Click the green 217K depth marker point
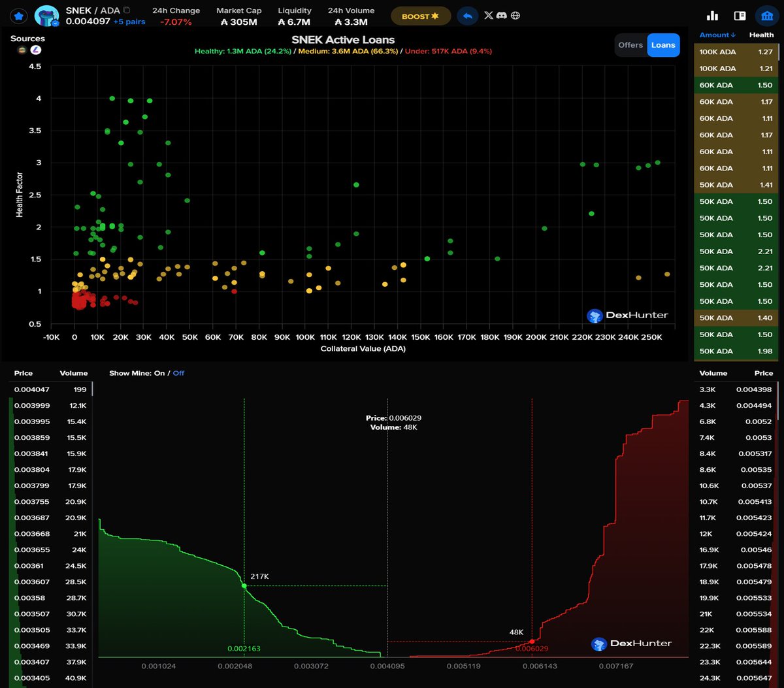The image size is (784, 688). click(244, 585)
